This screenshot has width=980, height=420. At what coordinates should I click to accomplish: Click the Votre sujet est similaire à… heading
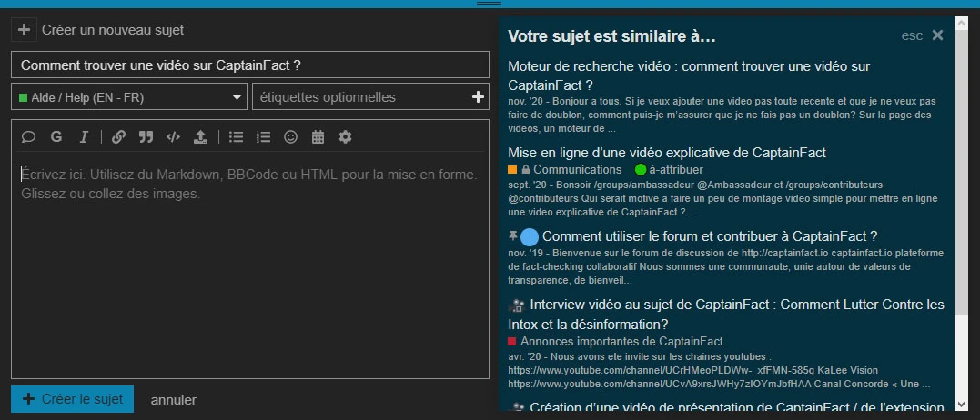(x=611, y=36)
